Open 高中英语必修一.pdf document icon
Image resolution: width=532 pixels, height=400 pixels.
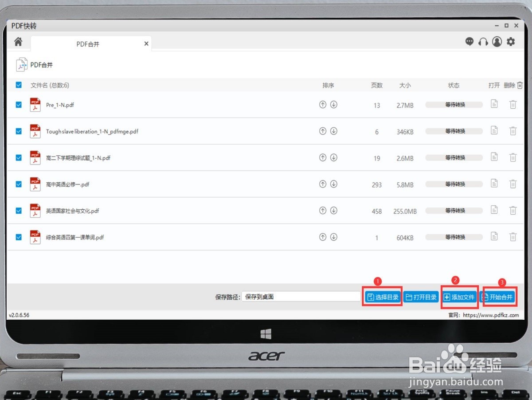494,183
